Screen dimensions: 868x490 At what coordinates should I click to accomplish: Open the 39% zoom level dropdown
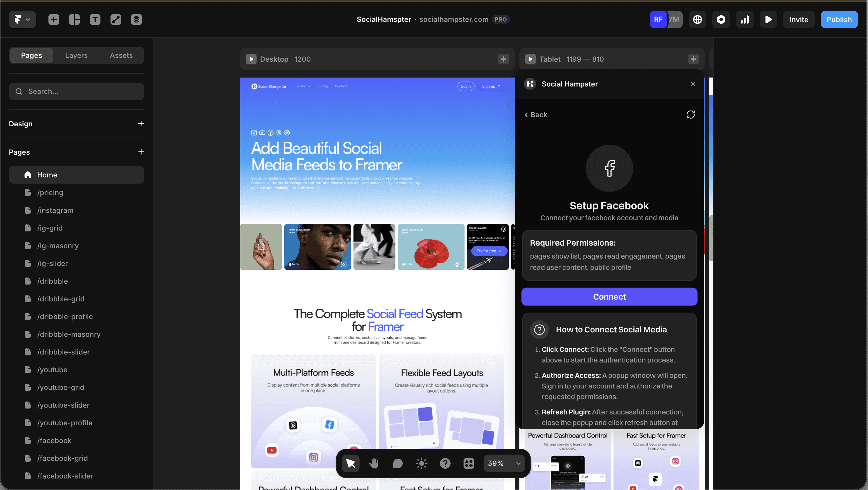coord(504,463)
